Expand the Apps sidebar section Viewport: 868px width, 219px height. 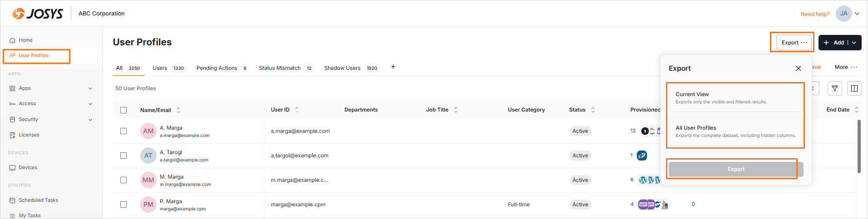90,88
